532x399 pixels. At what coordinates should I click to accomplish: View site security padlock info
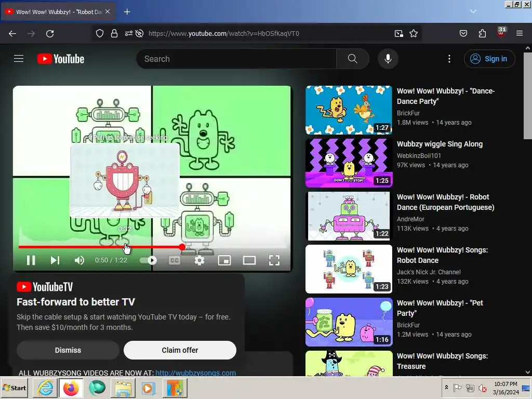click(114, 33)
